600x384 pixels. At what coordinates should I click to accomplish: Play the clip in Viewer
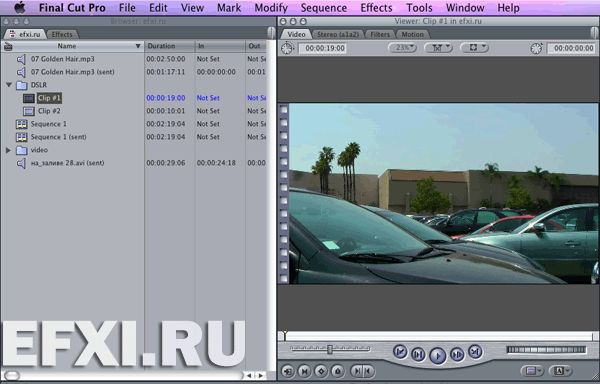[438, 355]
